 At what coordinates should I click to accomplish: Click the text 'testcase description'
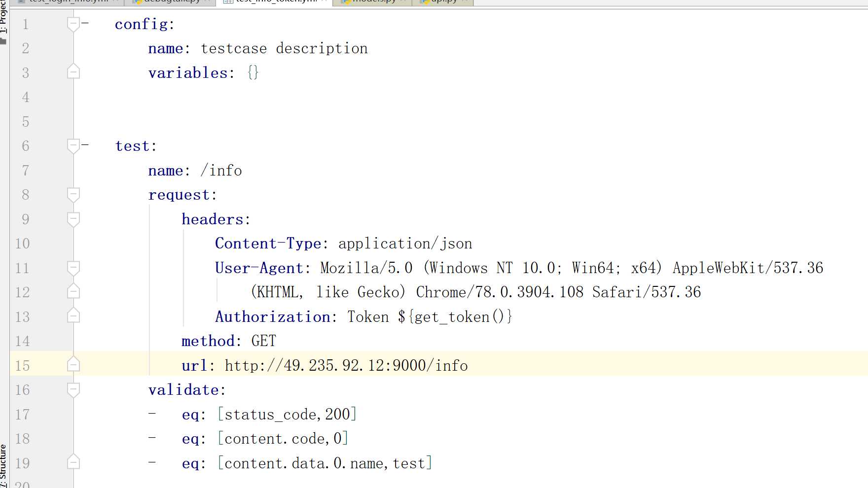(284, 48)
